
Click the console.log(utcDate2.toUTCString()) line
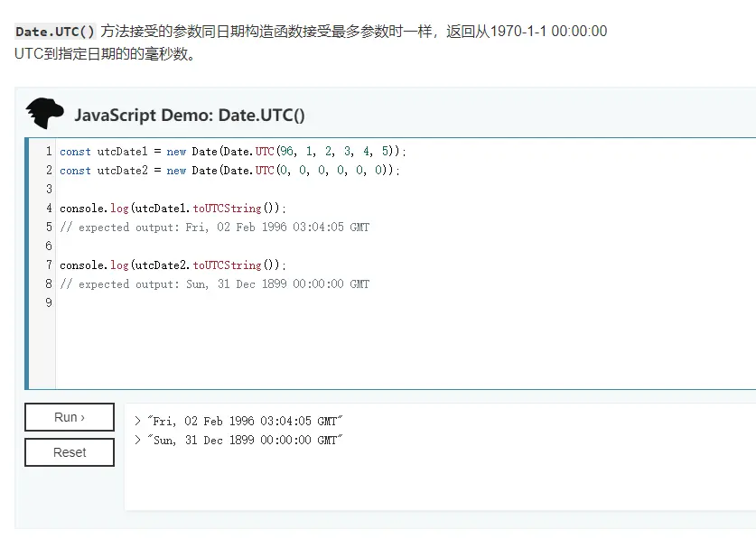point(173,265)
